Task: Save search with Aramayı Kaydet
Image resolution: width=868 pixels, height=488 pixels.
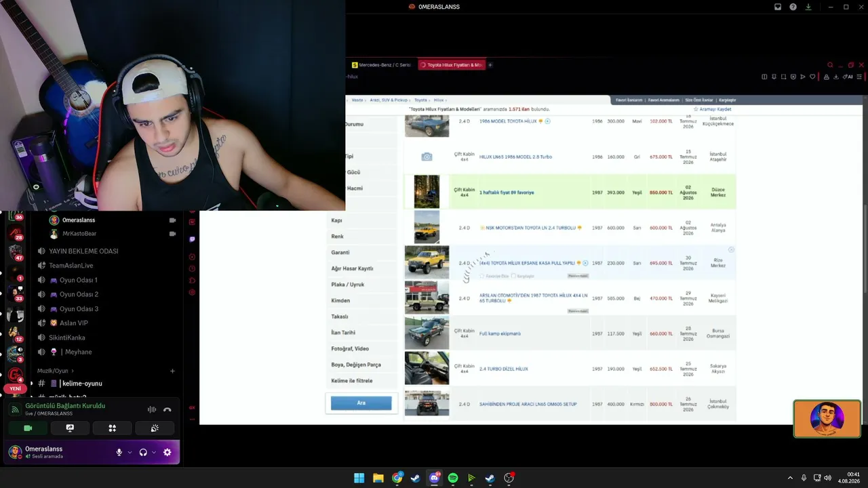Action: (712, 109)
